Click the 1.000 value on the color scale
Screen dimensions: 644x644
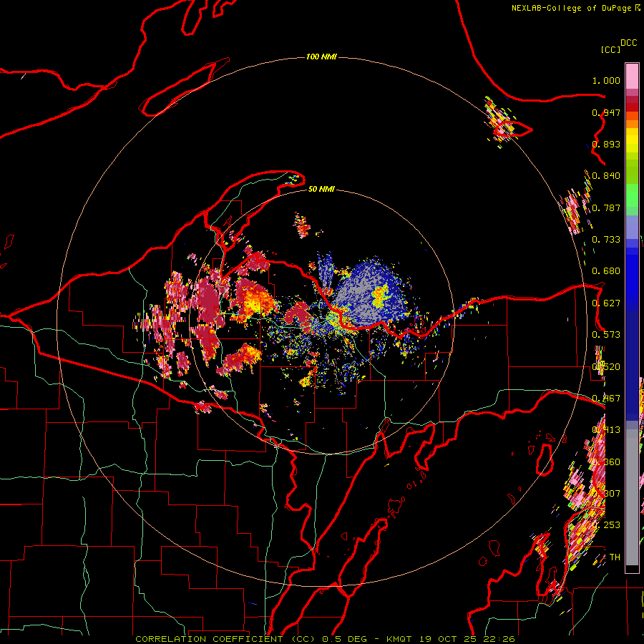(x=606, y=80)
